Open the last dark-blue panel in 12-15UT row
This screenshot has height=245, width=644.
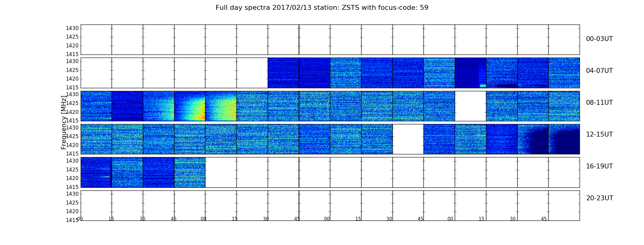[564, 139]
